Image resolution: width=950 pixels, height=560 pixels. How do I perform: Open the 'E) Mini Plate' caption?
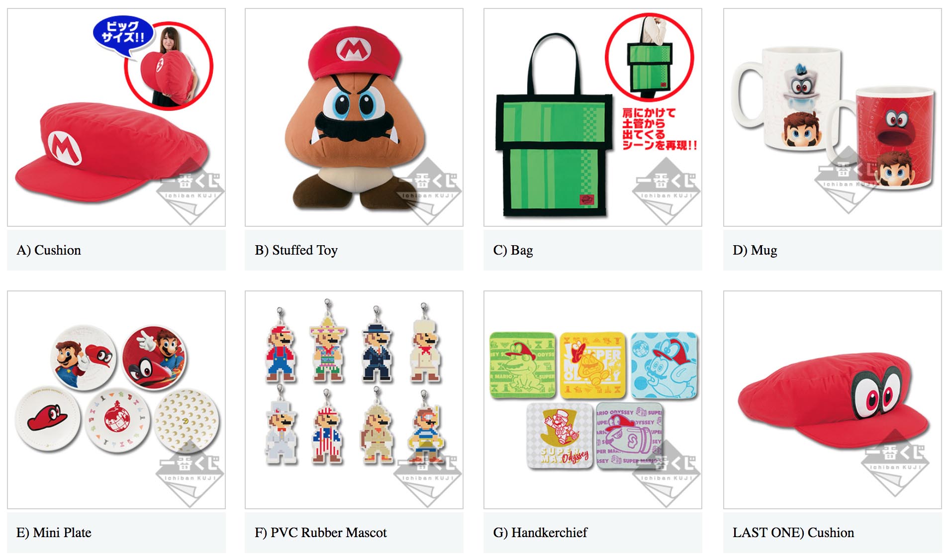54,533
